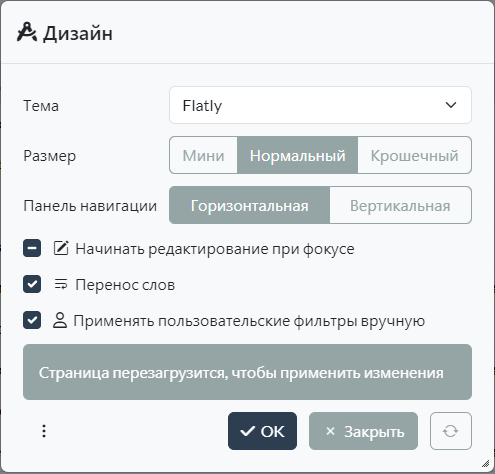Click the design compass icon in header
495x474 pixels.
point(27,32)
